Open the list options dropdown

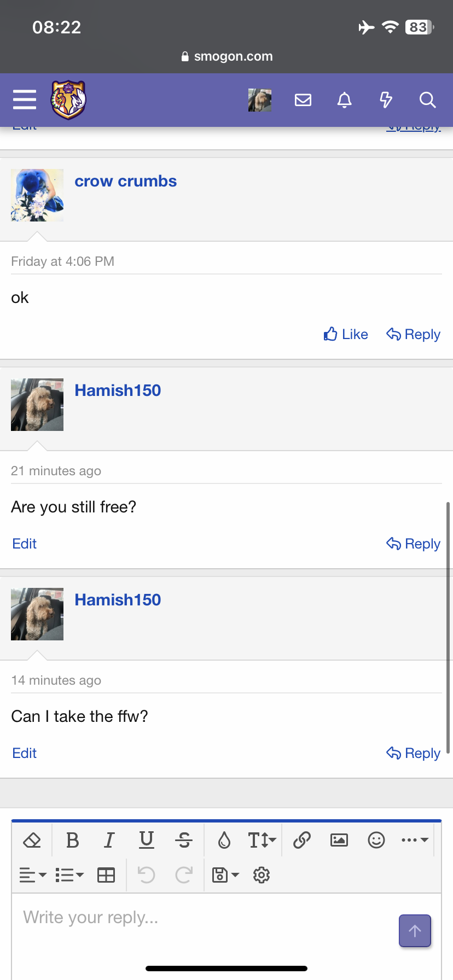coord(69,875)
